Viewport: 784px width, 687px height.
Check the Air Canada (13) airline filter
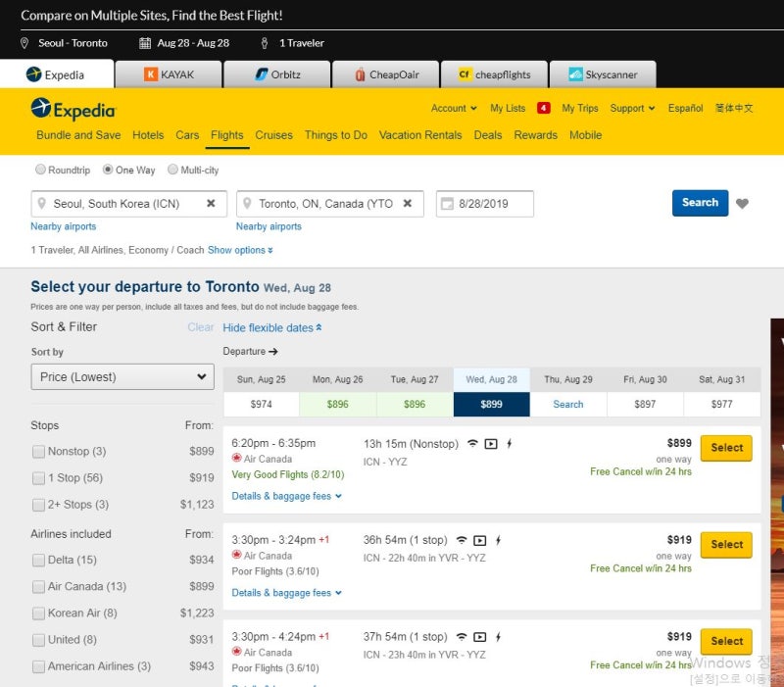pyautogui.click(x=38, y=586)
